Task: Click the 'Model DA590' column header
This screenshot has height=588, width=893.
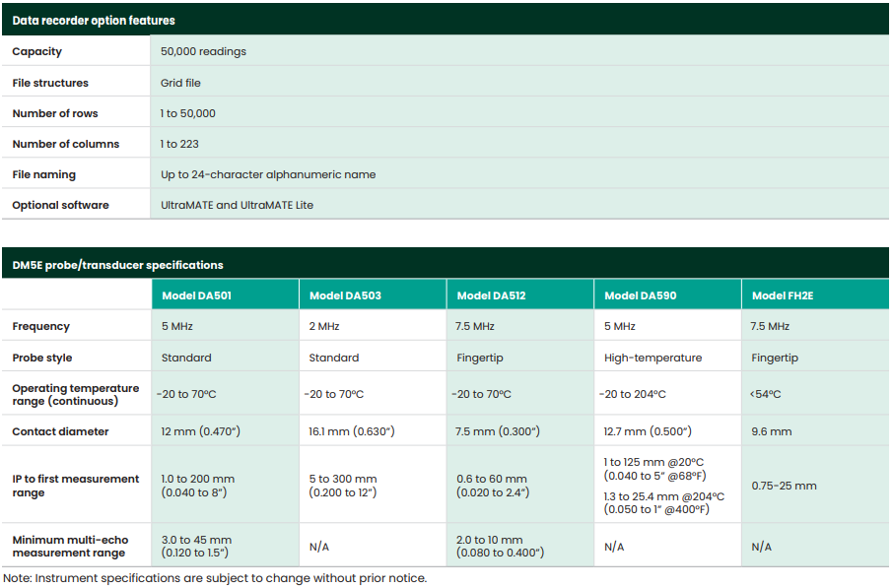Action: (x=640, y=295)
